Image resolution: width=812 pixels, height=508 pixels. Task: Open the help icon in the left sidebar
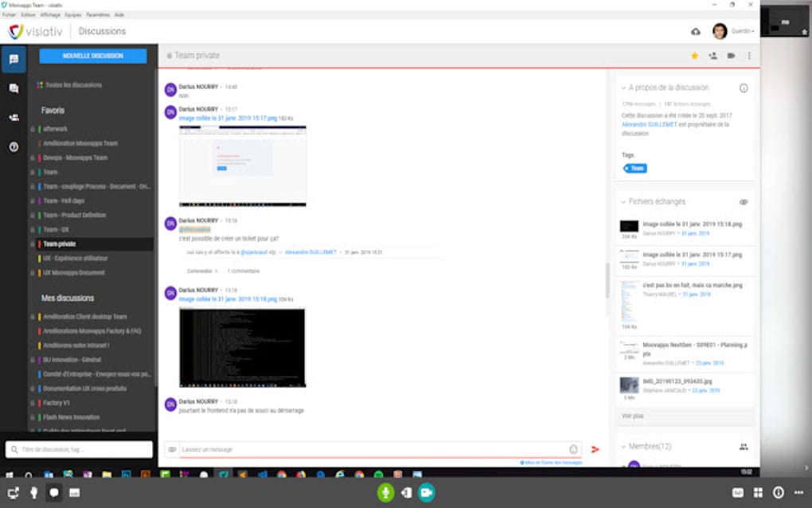coord(13,146)
